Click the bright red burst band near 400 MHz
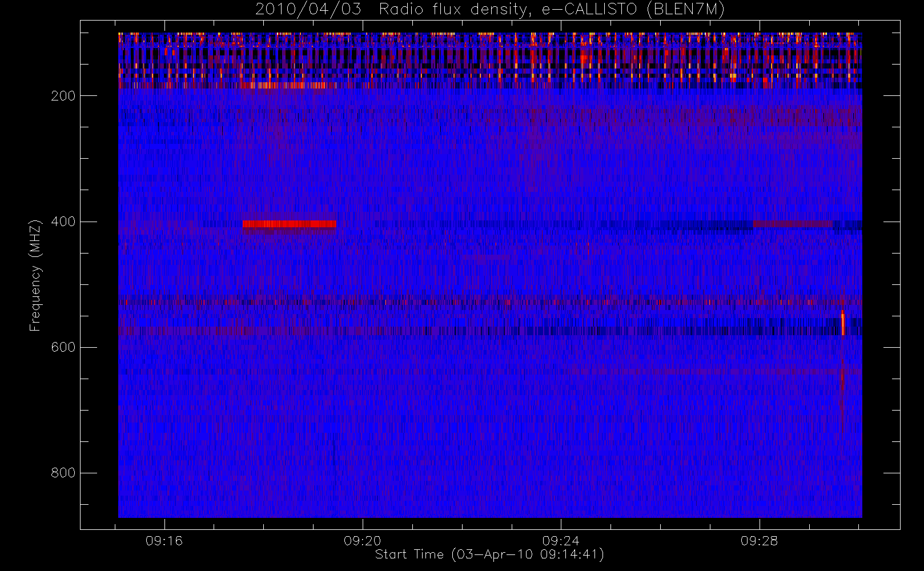924x571 pixels. coord(290,224)
